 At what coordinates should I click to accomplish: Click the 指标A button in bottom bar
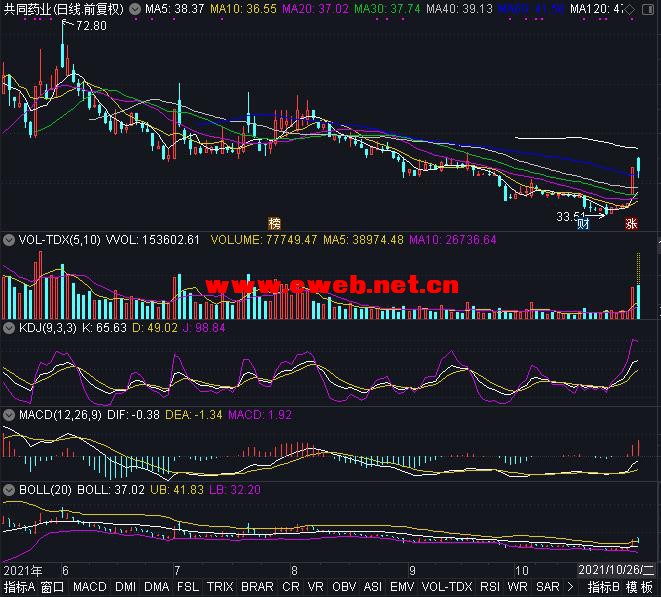pyautogui.click(x=18, y=587)
